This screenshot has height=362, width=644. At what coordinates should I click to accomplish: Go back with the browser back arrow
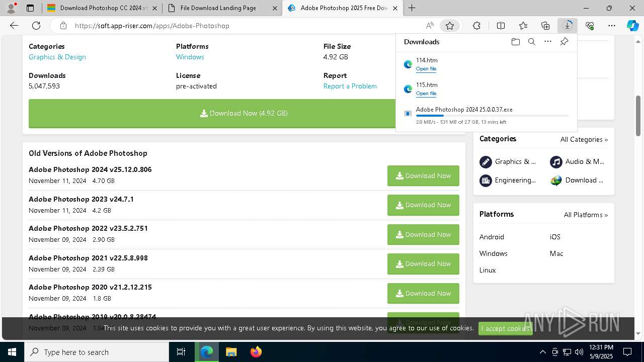(14, 26)
